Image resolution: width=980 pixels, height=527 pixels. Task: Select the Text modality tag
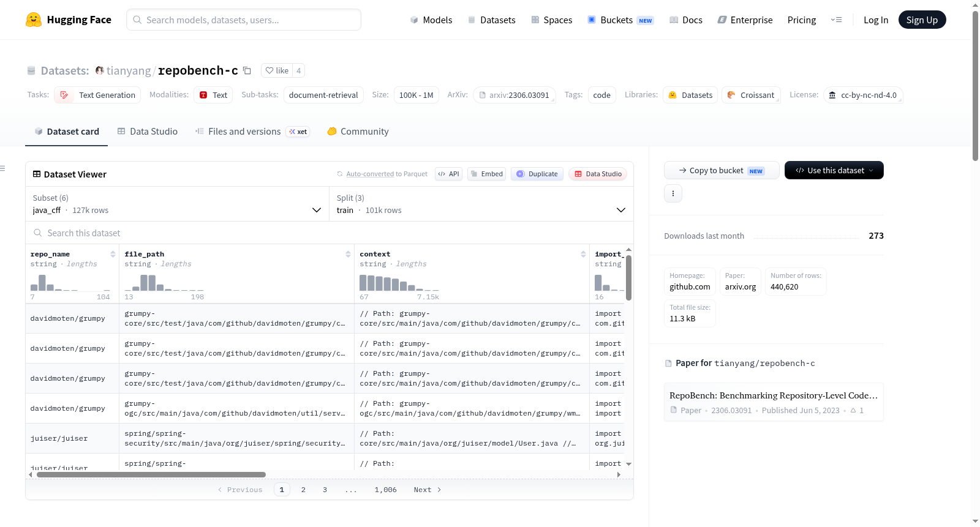[213, 95]
